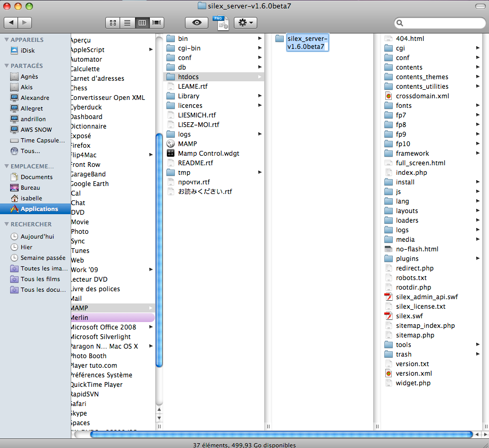489x448 pixels.
Task: Expand the cgi-bin folder arrow
Action: coord(260,48)
